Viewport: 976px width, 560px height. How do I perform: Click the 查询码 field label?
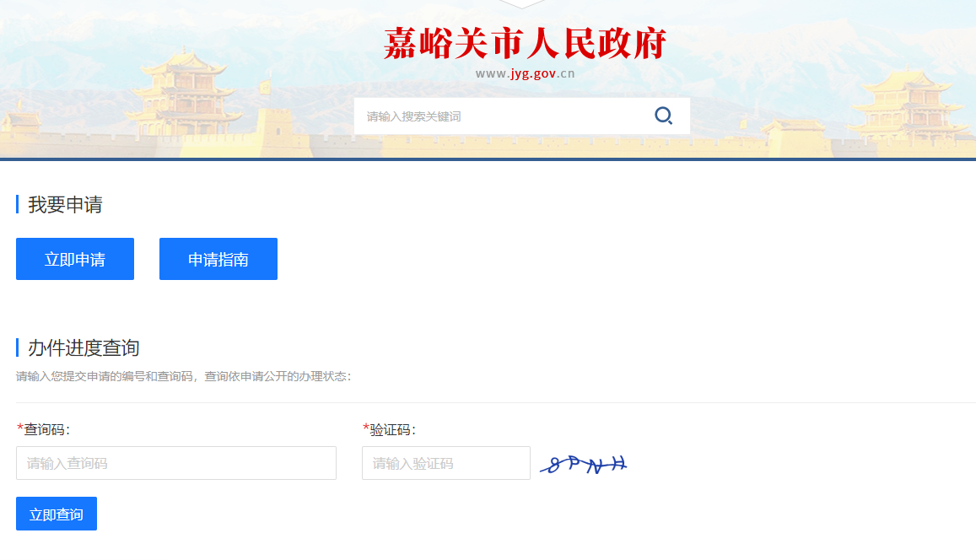[46, 430]
